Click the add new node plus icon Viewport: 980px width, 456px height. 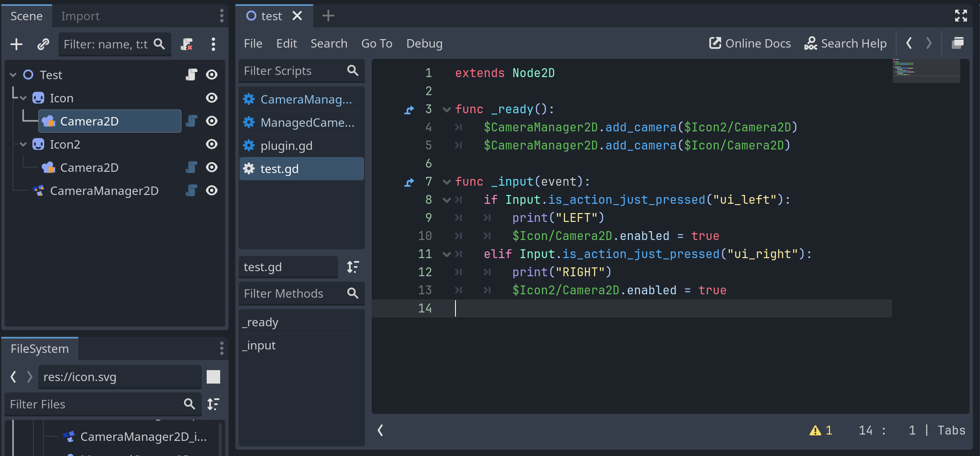16,44
